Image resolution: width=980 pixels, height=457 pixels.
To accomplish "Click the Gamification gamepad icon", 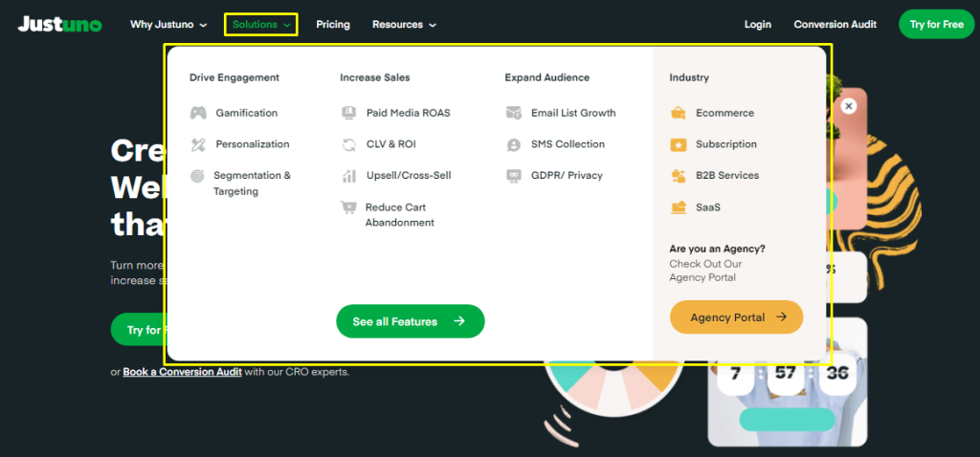I will (198, 113).
